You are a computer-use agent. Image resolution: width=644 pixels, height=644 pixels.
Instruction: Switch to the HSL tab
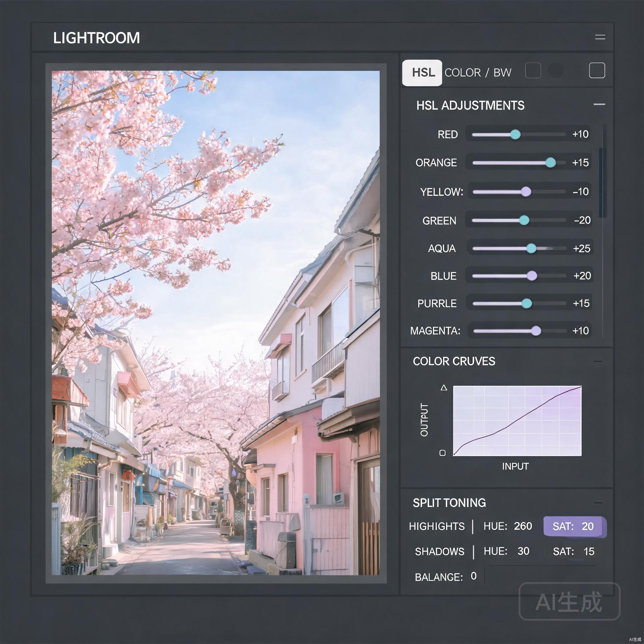tap(422, 73)
